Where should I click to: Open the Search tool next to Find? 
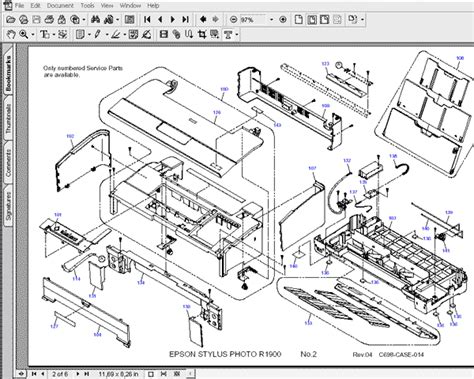[109, 20]
